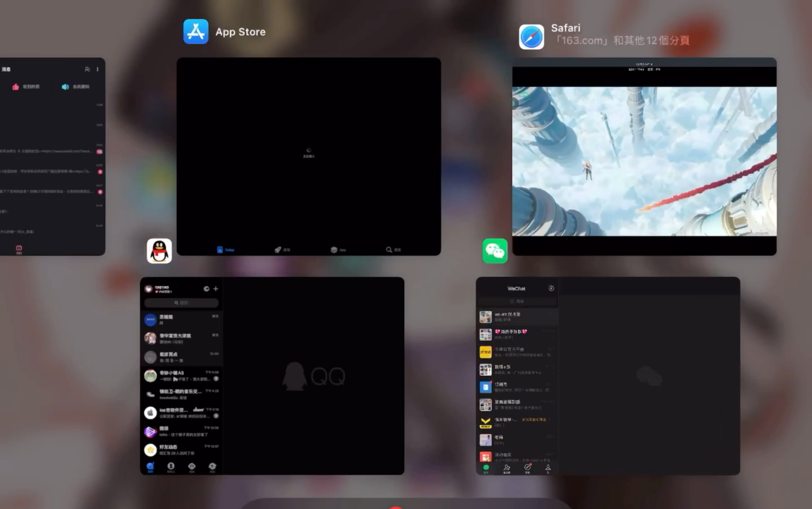
Task: Open the QQ chat dated 12-04
Action: click(182, 357)
